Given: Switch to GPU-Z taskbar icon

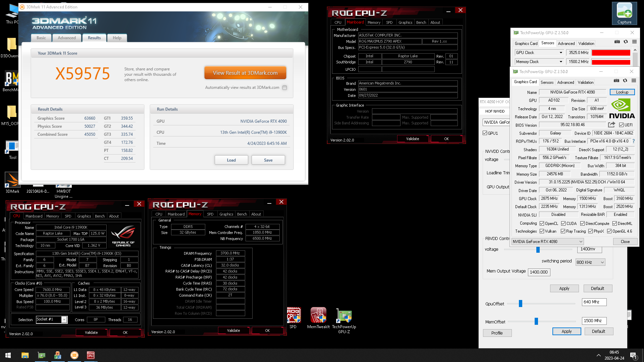Looking at the screenshot, I should [42, 355].
